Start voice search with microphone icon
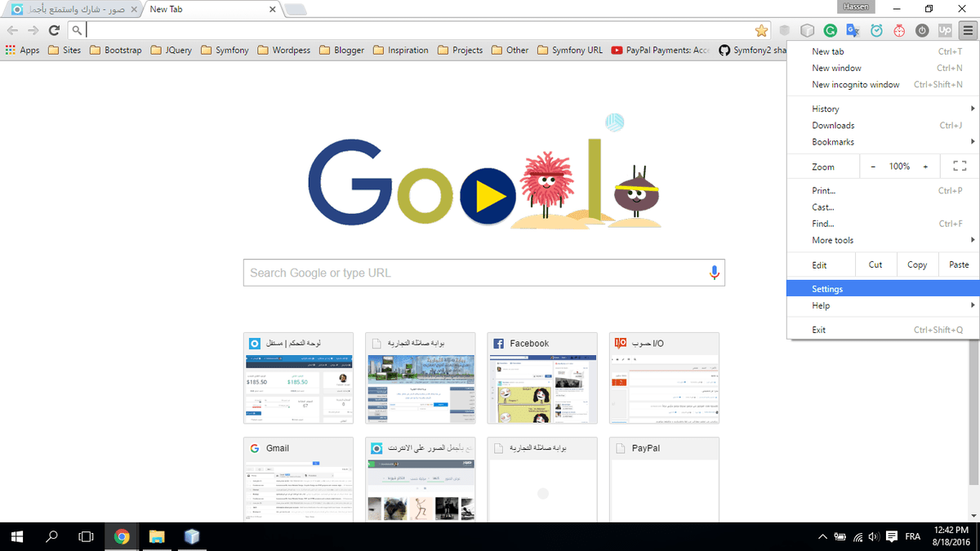Image resolution: width=980 pixels, height=551 pixels. point(715,273)
